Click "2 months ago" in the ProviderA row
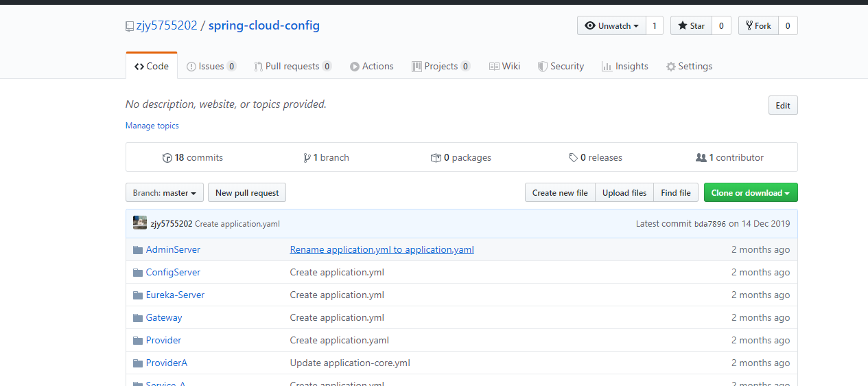868x386 pixels. point(760,363)
